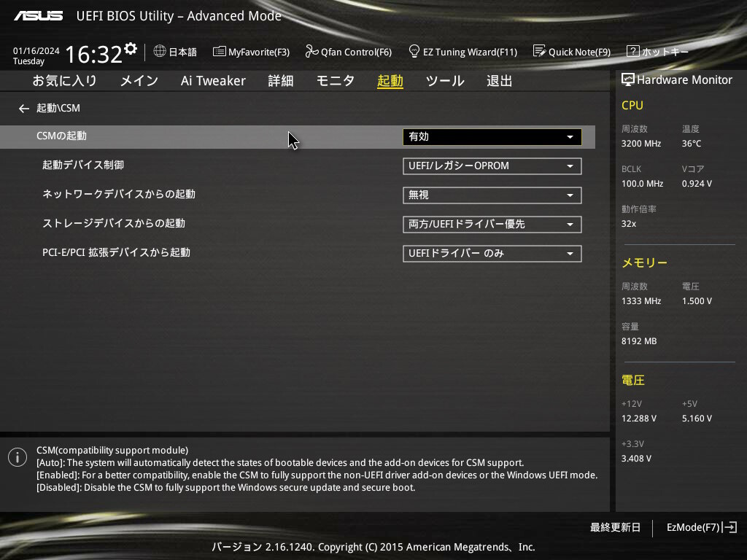Click the 最終更新日 button
This screenshot has width=747, height=560.
click(x=615, y=527)
